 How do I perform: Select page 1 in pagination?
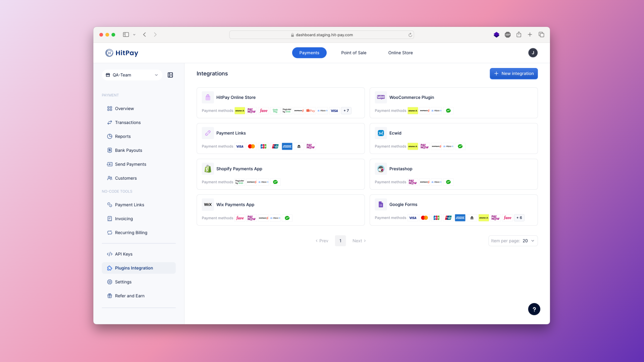(340, 241)
